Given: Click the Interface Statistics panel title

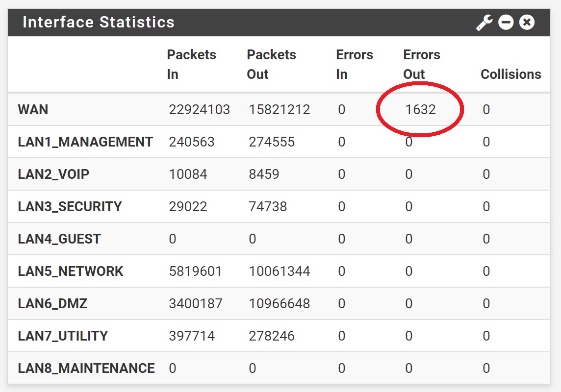Looking at the screenshot, I should pyautogui.click(x=99, y=23).
